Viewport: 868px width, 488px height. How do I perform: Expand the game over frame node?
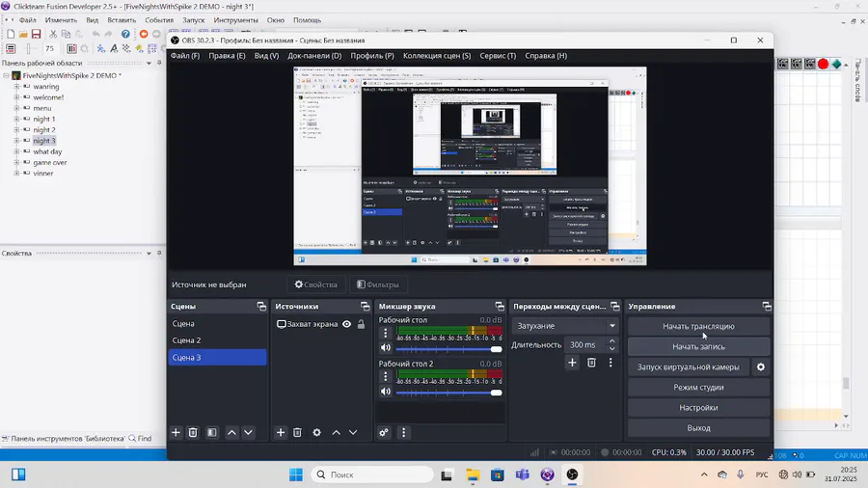point(16,163)
